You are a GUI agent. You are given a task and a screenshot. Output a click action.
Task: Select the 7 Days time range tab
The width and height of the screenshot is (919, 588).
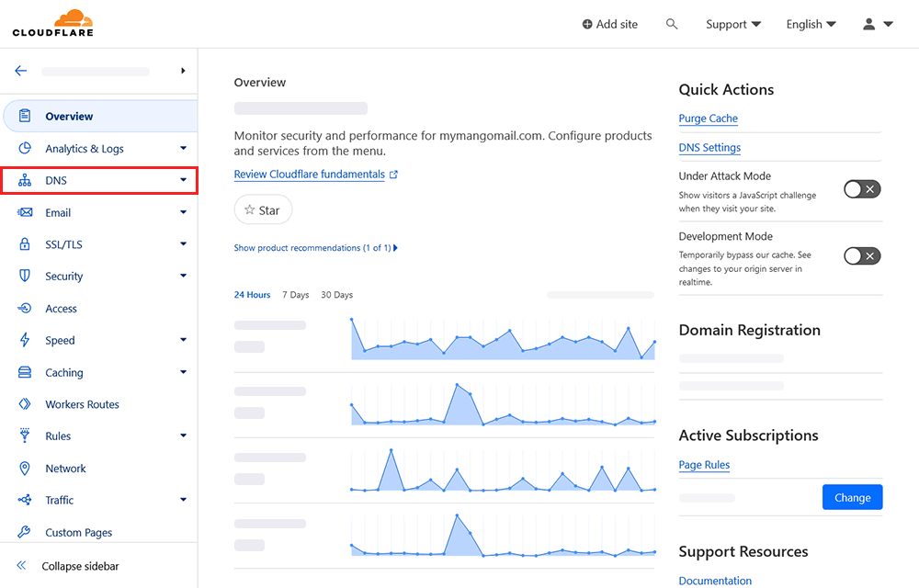point(295,295)
